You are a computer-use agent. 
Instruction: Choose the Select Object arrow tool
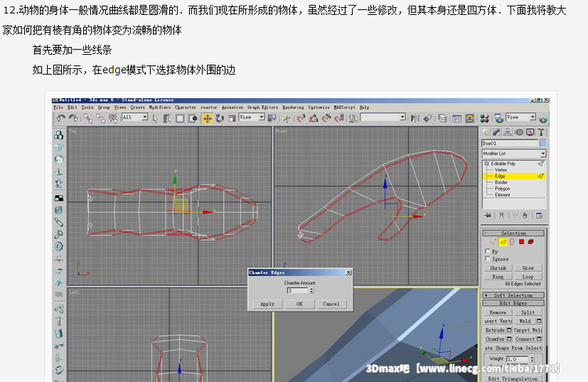tap(155, 118)
